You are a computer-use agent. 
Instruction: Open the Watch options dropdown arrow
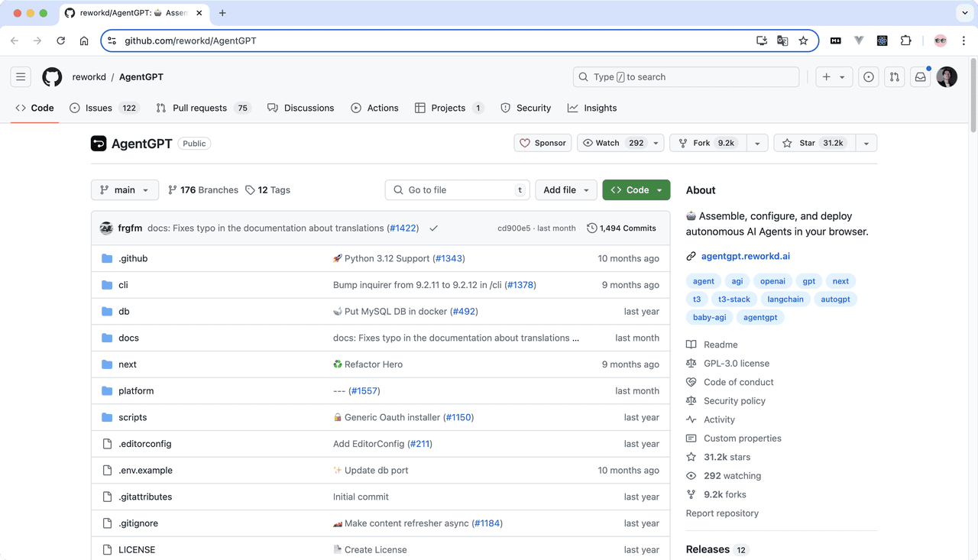coord(655,142)
